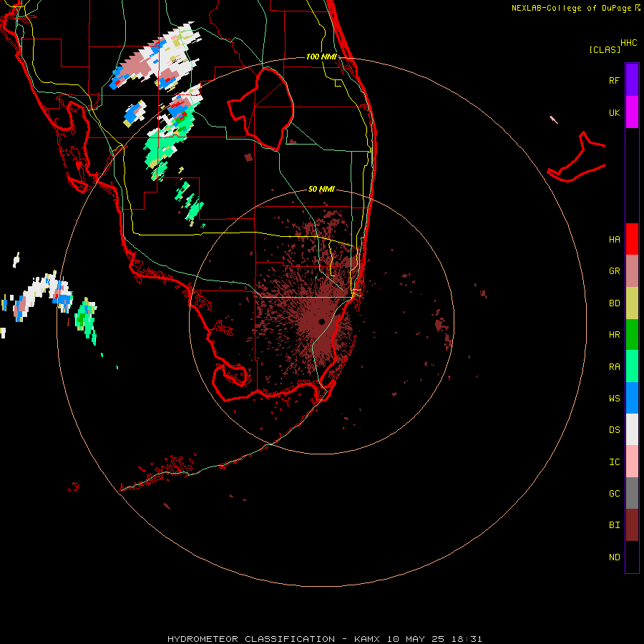Click the BD legend label
Screen dimensions: 644x644
(x=614, y=303)
